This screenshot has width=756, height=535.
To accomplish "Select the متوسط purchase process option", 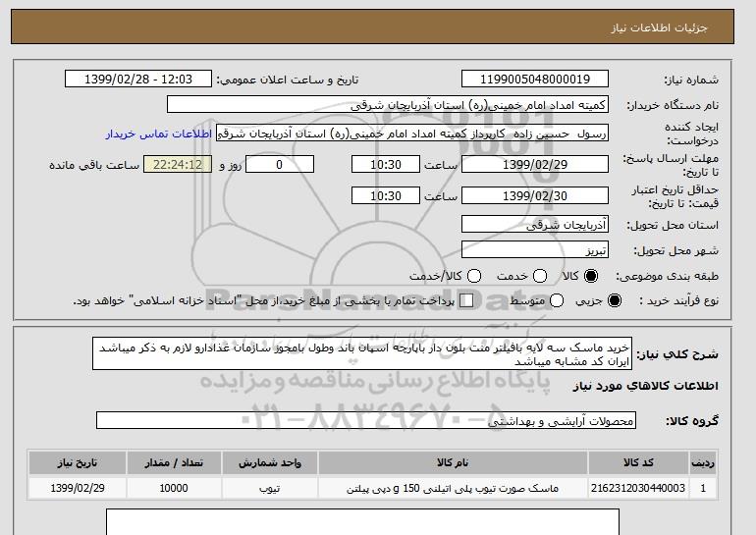I will [557, 300].
